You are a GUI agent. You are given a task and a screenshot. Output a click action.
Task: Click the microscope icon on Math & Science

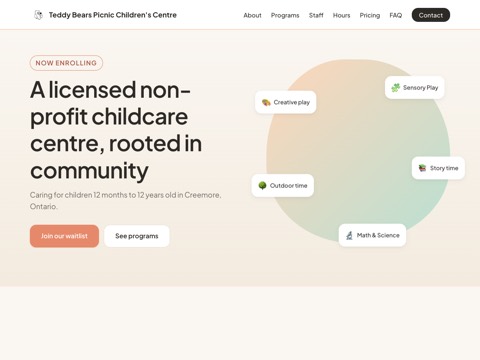pos(349,235)
